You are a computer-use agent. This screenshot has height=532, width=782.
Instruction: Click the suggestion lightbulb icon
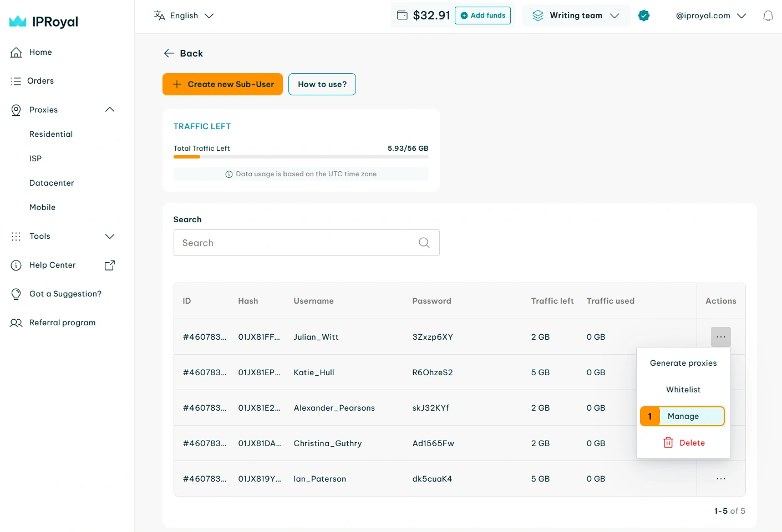[16, 294]
